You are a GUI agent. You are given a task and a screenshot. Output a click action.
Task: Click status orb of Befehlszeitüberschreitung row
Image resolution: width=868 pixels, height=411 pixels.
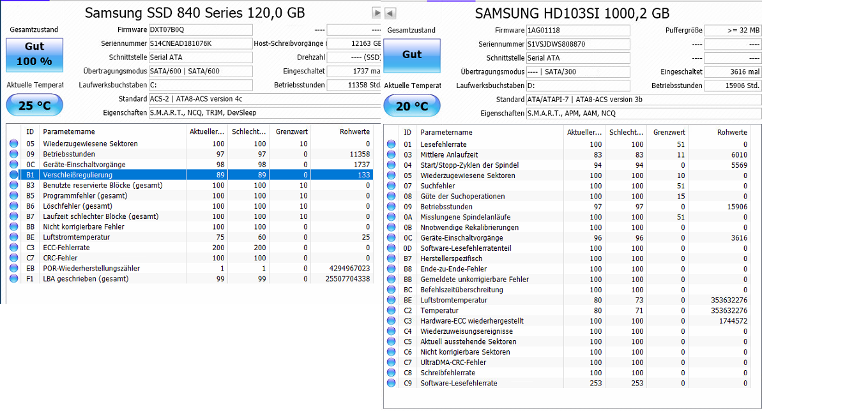click(x=392, y=290)
